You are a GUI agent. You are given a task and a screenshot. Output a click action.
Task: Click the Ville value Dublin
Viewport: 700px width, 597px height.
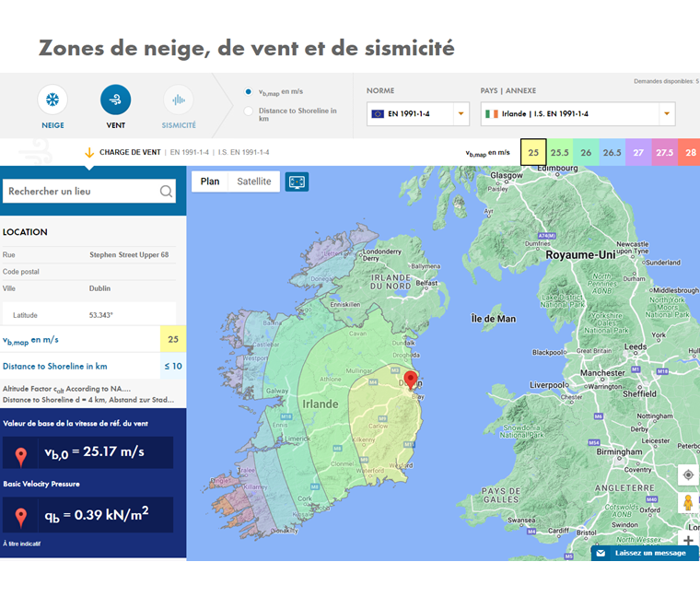[99, 288]
